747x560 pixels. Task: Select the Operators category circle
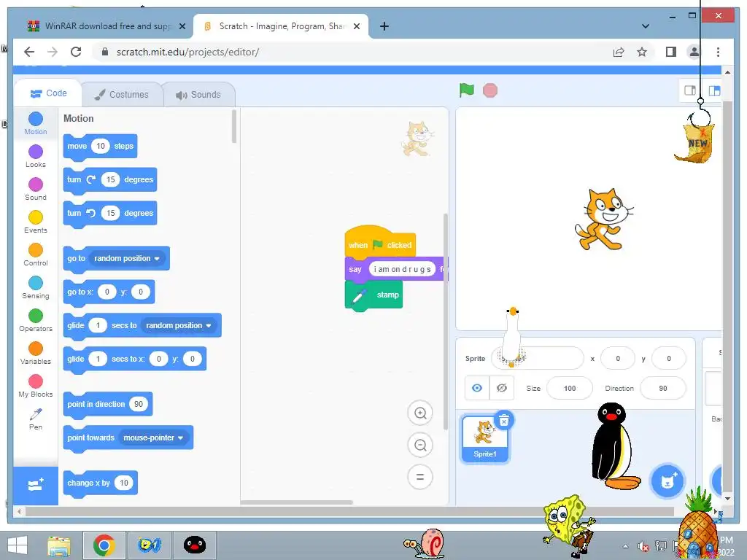pyautogui.click(x=36, y=316)
